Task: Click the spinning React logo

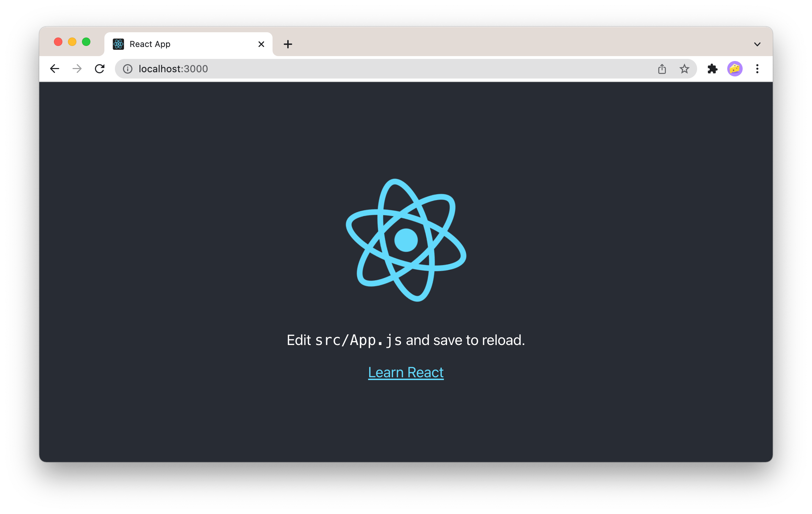Action: [406, 240]
